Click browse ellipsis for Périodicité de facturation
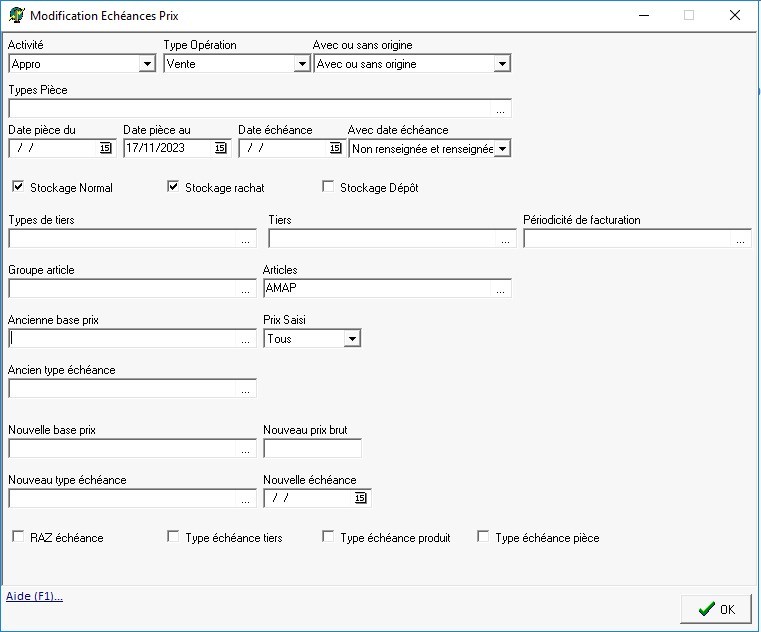 pyautogui.click(x=741, y=239)
